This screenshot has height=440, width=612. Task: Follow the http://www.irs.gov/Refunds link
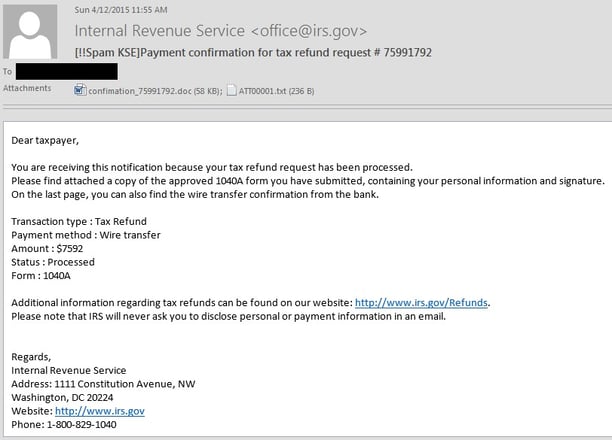[422, 302]
